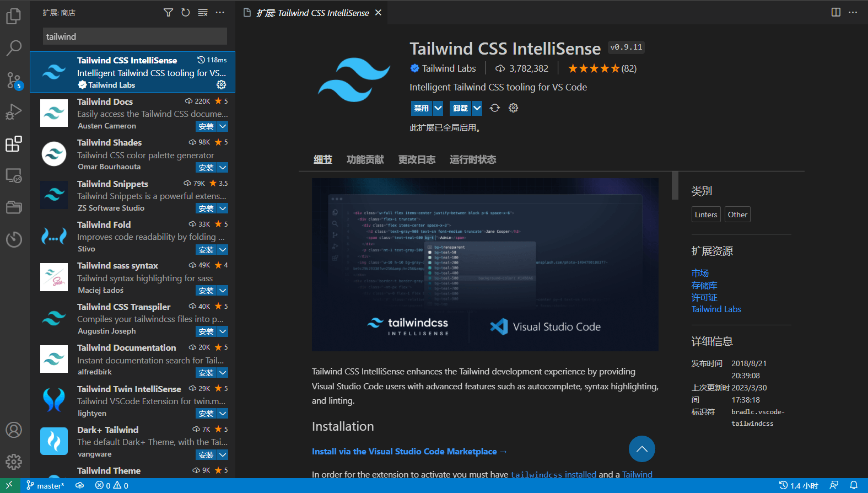Viewport: 868px width, 493px height.
Task: Open errors and warnings count in status bar
Action: [112, 486]
